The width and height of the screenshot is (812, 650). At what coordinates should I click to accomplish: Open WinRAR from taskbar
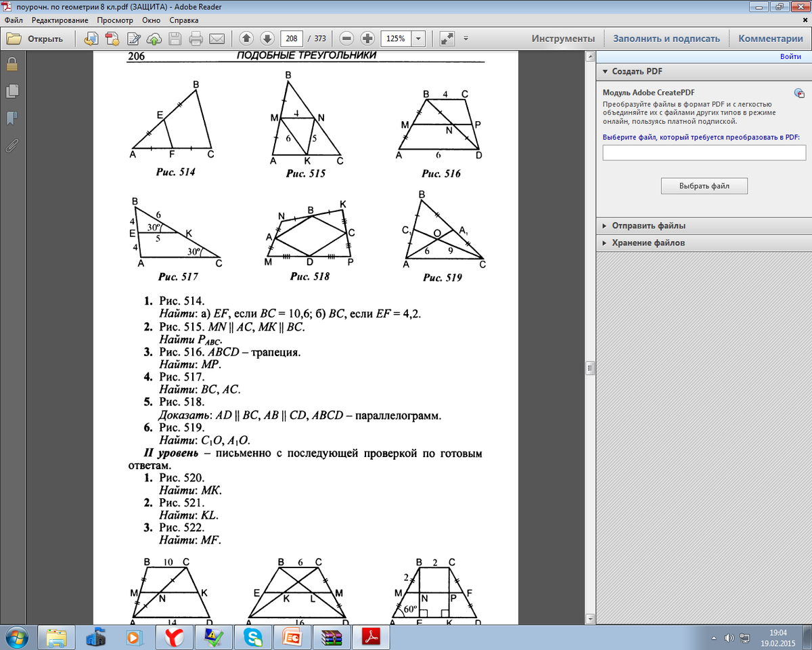[x=332, y=637]
